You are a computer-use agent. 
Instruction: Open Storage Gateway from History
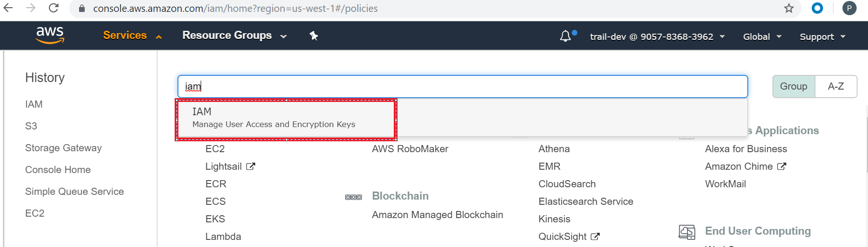point(63,148)
